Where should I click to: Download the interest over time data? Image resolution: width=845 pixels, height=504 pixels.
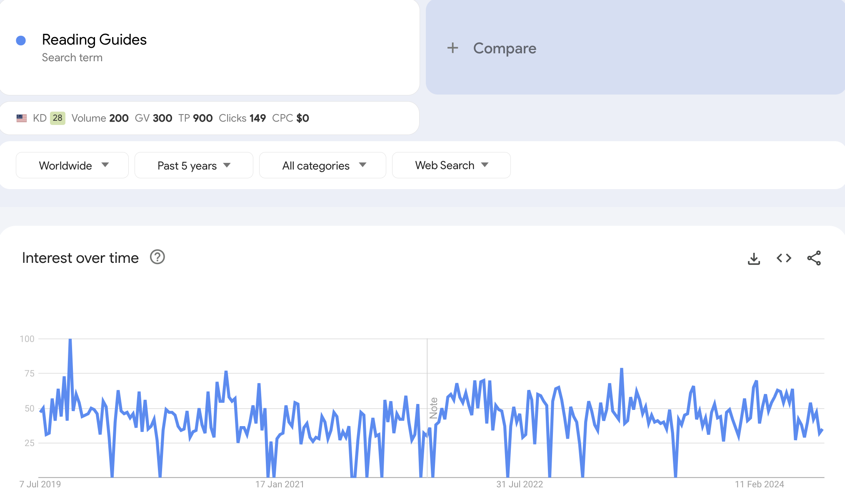coord(754,258)
